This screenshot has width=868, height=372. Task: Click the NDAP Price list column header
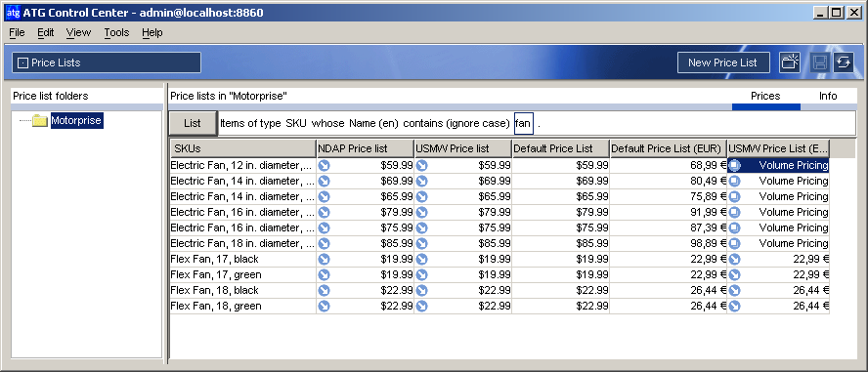pyautogui.click(x=365, y=148)
